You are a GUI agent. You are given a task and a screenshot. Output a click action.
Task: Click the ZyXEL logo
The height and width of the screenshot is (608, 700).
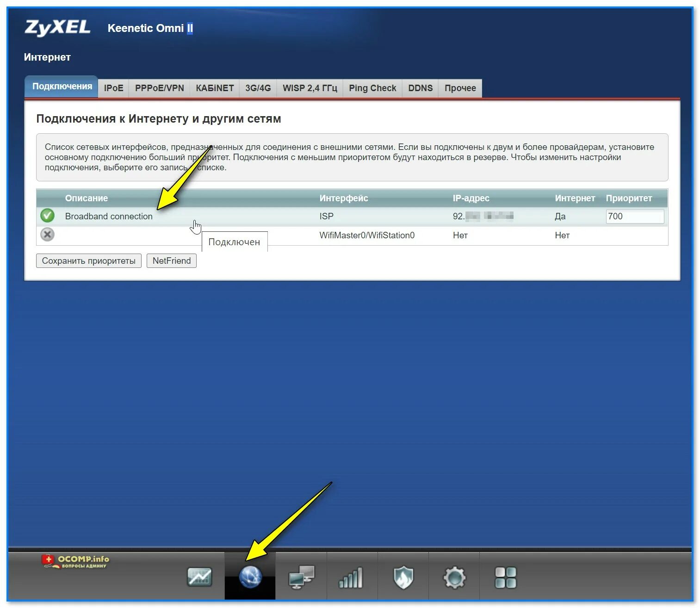57,28
